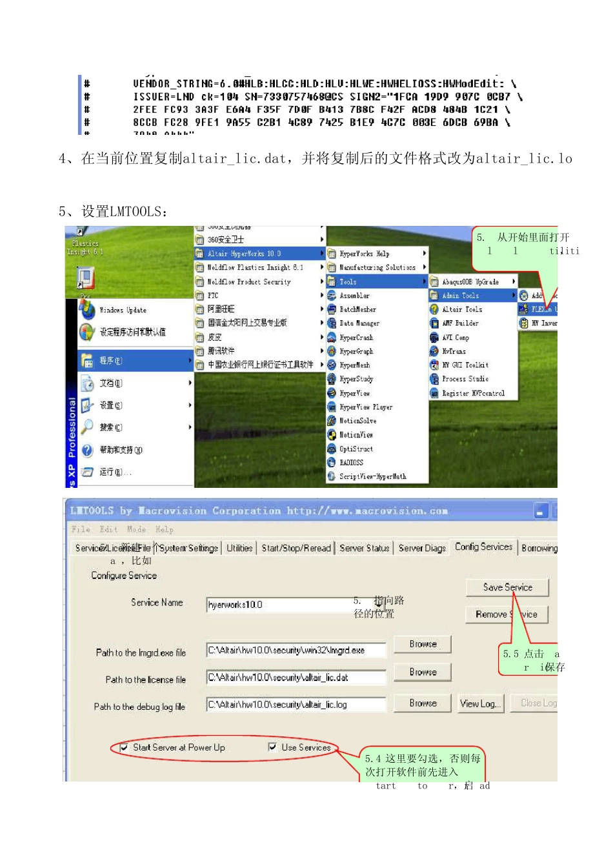
Task: Expand Altair HyperWorks 10.0 submenu arrow
Action: tap(321, 254)
